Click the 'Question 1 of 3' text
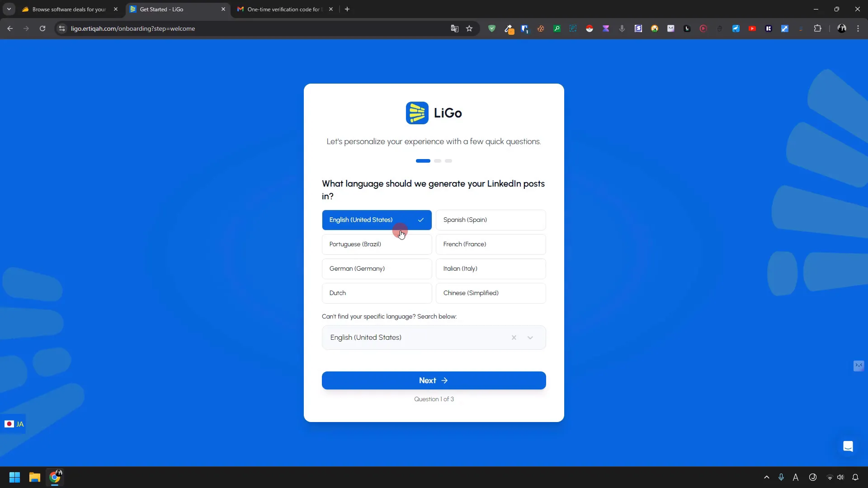 tap(434, 399)
